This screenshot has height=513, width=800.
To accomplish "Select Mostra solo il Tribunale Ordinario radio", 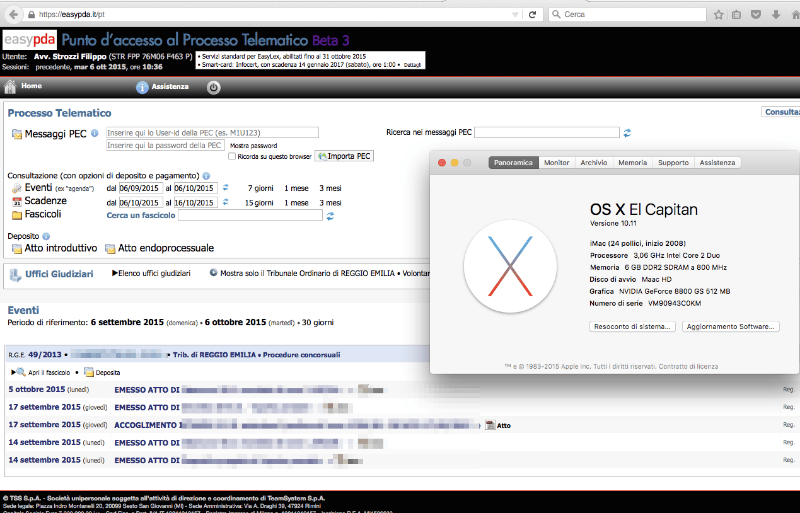I will (x=213, y=273).
